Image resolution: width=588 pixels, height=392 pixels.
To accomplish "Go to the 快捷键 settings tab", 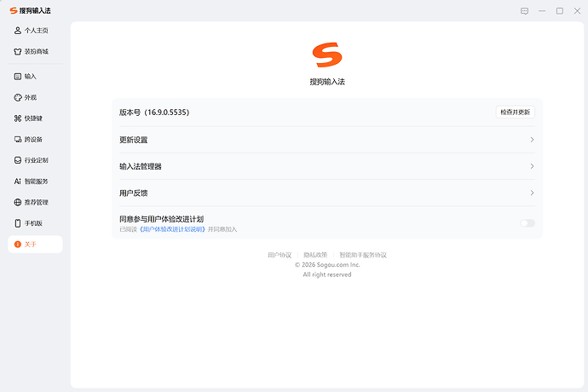I will coord(35,118).
